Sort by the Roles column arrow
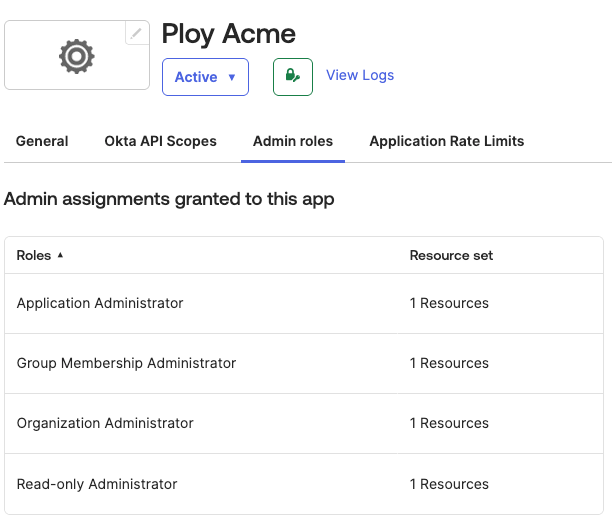612x529 pixels. click(60, 256)
